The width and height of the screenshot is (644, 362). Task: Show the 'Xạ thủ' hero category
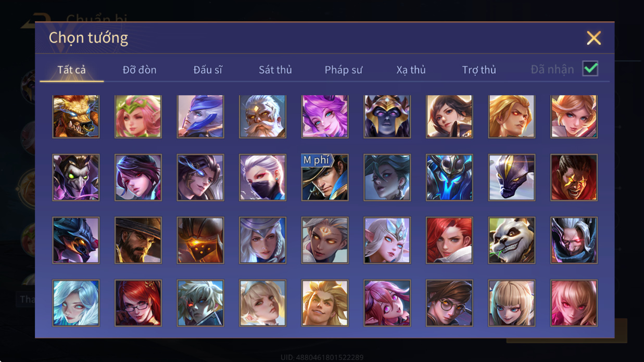click(411, 70)
